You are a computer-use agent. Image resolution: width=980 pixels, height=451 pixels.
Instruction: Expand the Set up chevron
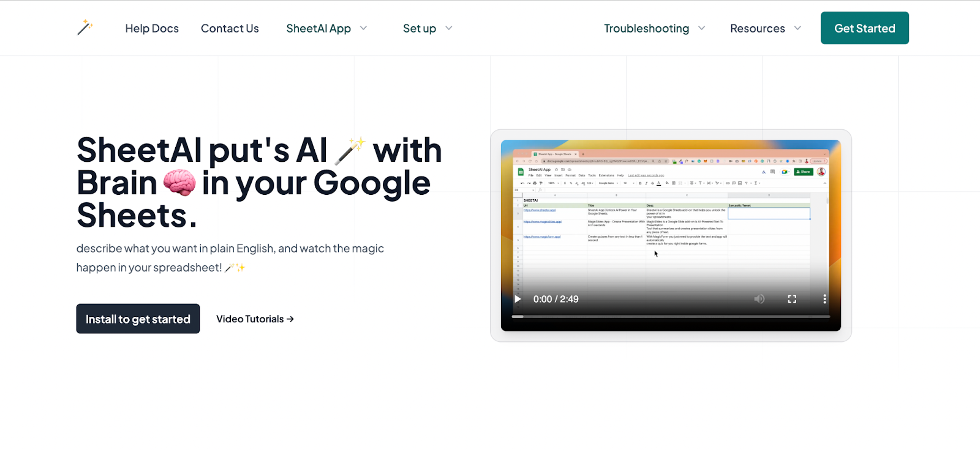(x=449, y=28)
